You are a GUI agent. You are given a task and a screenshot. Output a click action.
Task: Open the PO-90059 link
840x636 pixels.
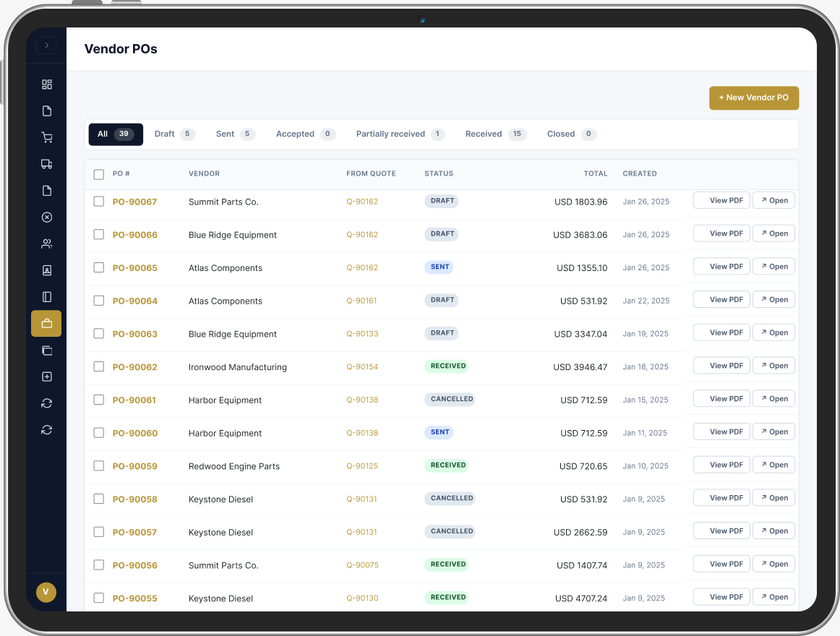134,466
